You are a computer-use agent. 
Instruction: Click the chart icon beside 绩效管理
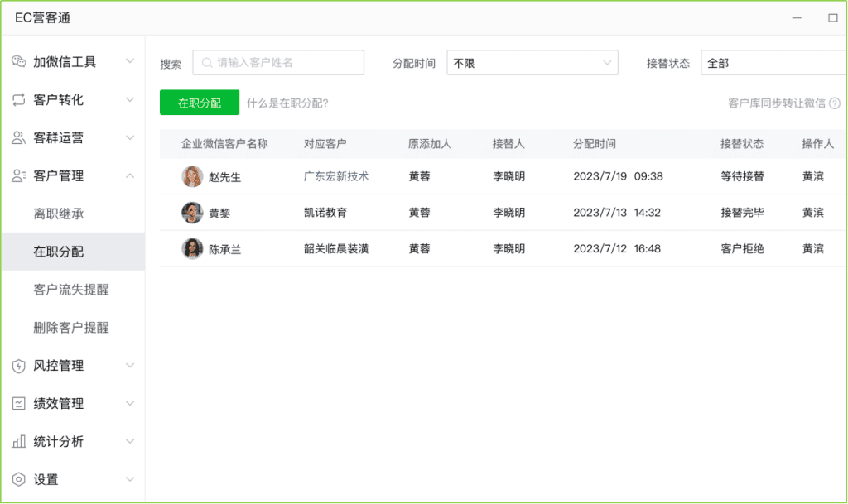[19, 404]
